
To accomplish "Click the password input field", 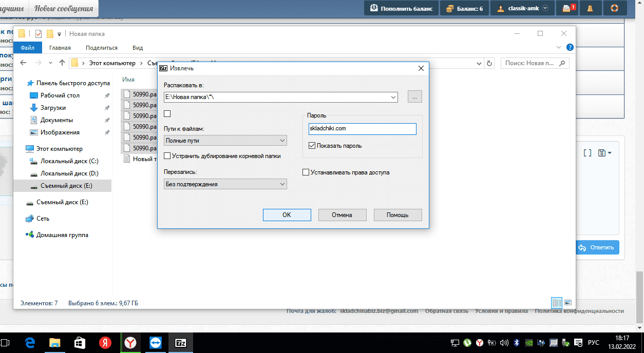I will 362,129.
